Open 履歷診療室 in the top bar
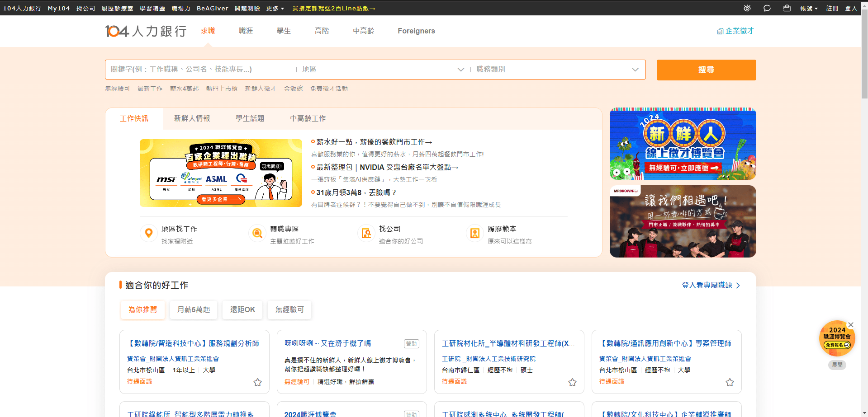Viewport: 868px width, 417px height. coord(117,8)
